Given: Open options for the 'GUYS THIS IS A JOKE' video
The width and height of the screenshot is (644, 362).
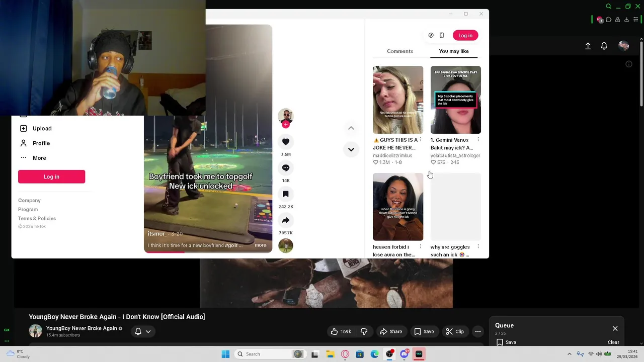Looking at the screenshot, I should pyautogui.click(x=421, y=140).
